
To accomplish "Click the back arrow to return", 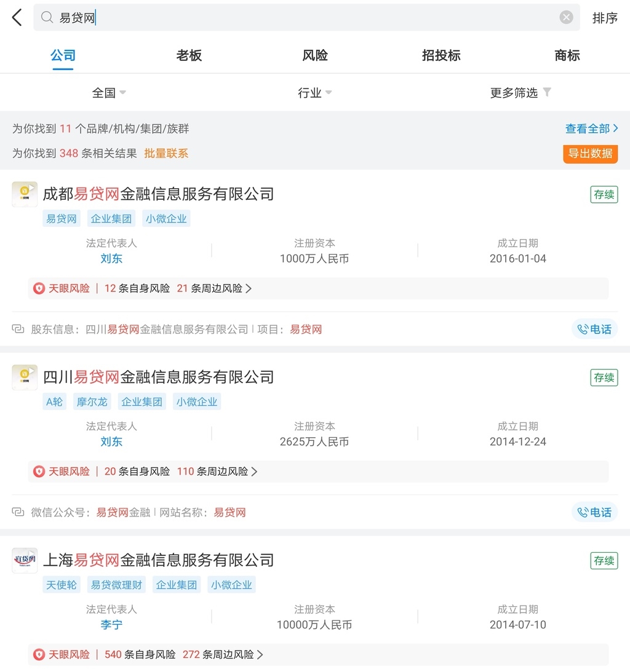I will tap(17, 17).
